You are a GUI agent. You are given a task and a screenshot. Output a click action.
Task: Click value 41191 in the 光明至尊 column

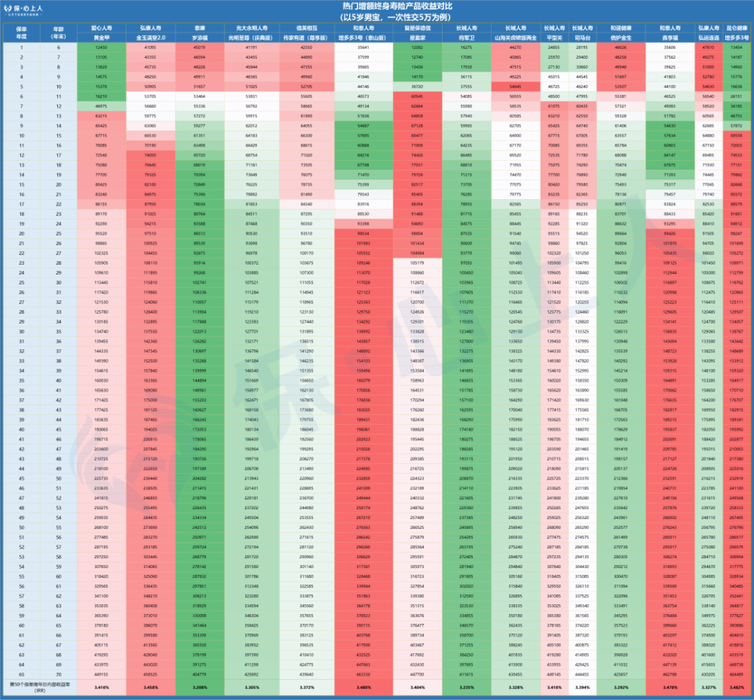(x=252, y=48)
